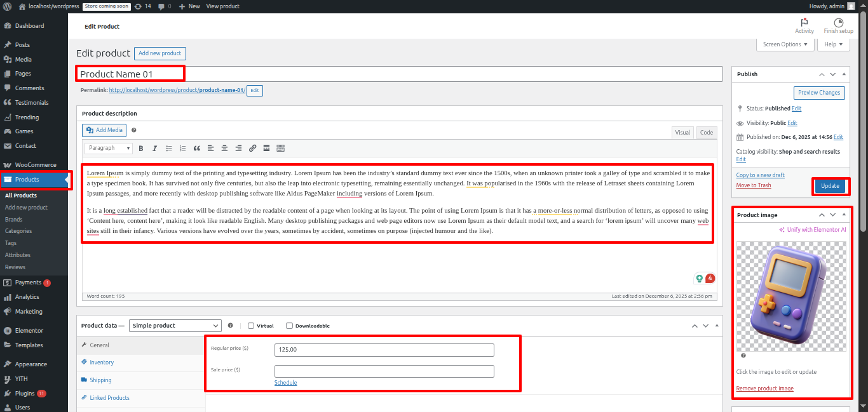Click the Remove product image link
868x412 pixels.
click(x=764, y=389)
